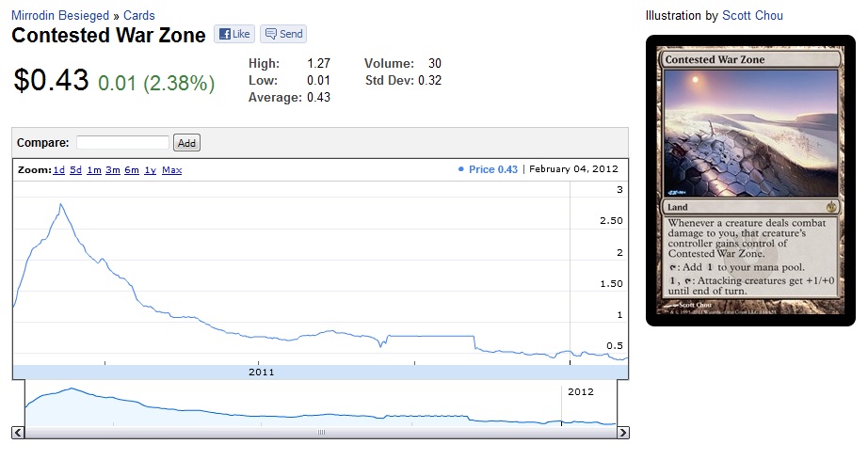Click the right scroll arrow under the chart
This screenshot has height=460, width=868.
(x=622, y=433)
